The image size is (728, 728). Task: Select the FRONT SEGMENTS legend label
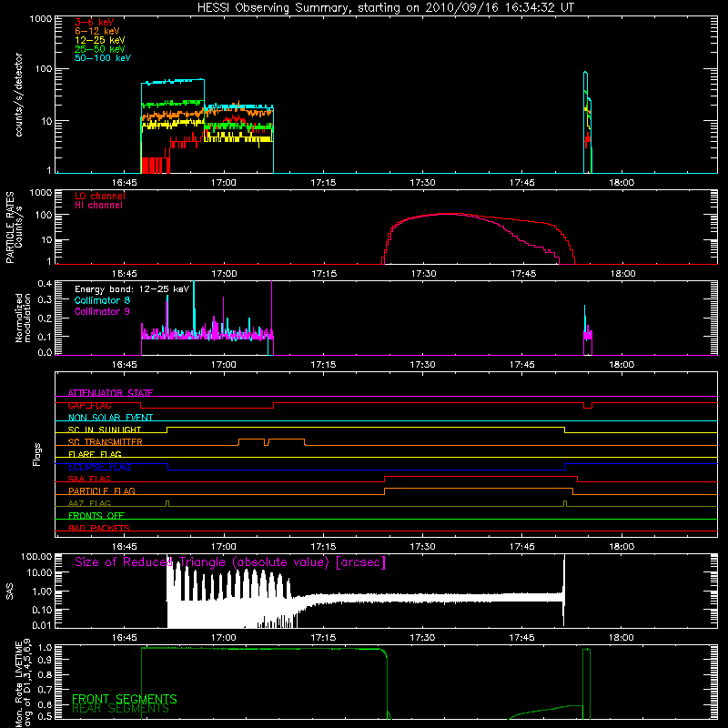pos(125,699)
